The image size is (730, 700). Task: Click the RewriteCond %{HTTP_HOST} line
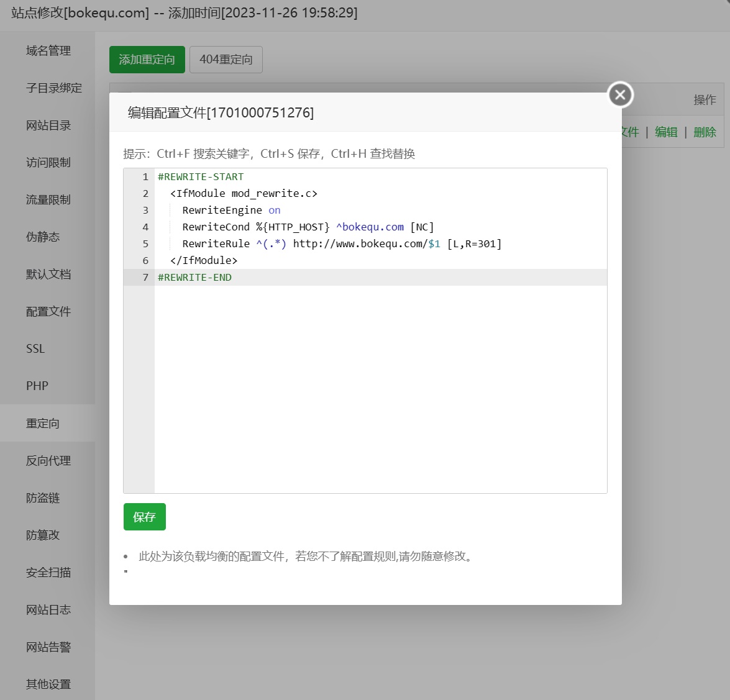(x=308, y=227)
